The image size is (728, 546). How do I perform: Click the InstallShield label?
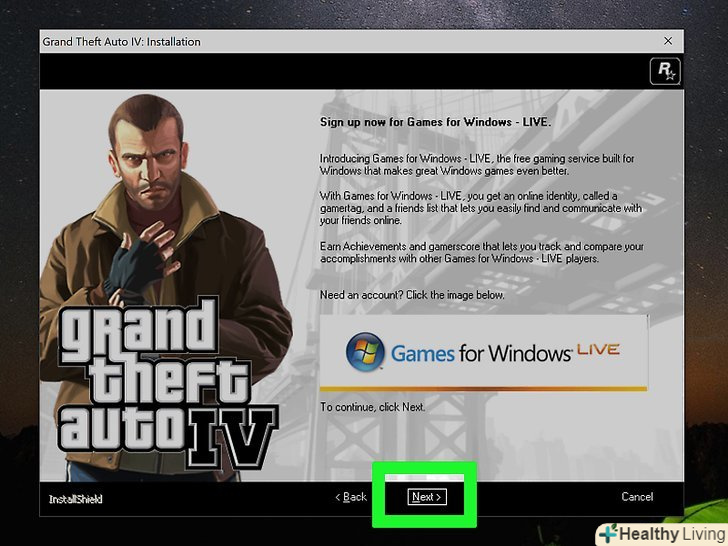[x=76, y=499]
